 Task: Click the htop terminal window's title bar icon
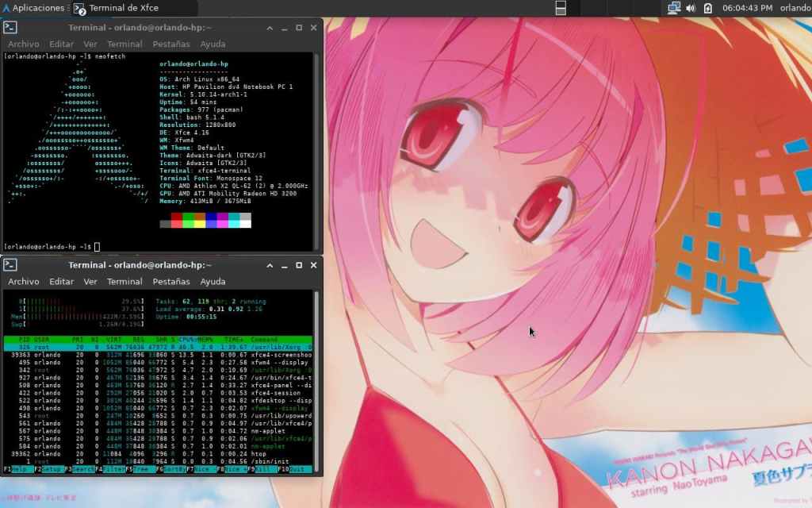tap(10, 264)
